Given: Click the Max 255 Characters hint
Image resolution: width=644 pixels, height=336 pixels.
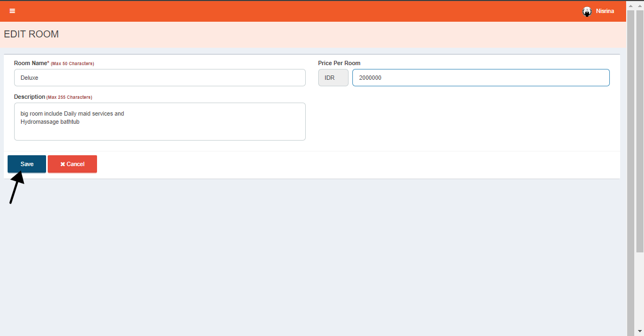Looking at the screenshot, I should 69,98.
